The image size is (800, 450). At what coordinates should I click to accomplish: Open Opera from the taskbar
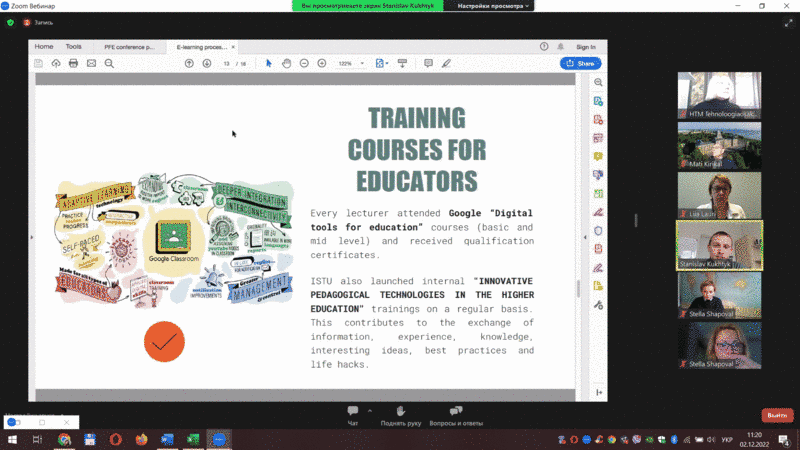click(116, 440)
